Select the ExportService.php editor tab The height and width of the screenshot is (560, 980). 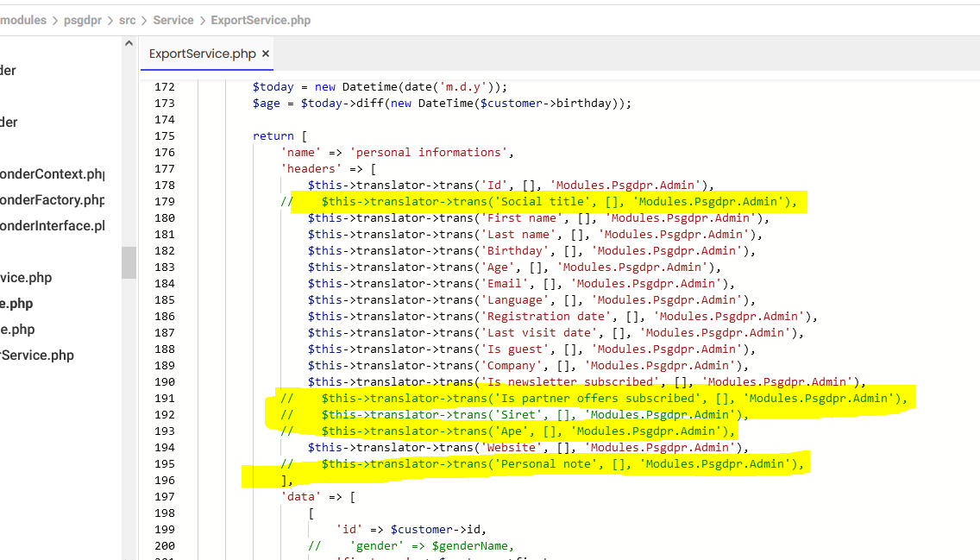(202, 53)
